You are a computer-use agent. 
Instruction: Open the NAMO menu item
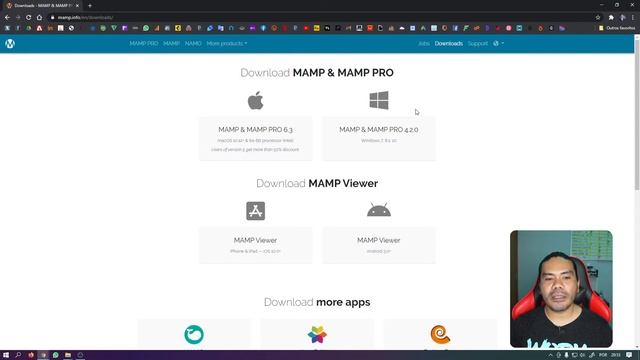point(193,43)
